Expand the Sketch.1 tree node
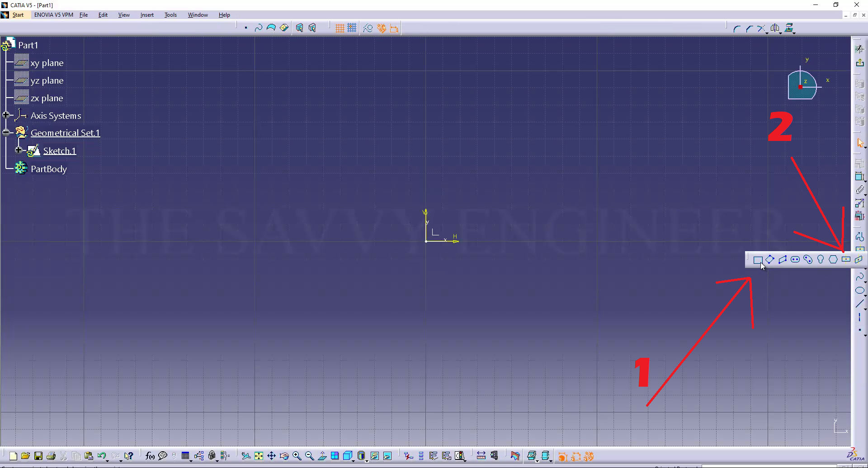The width and height of the screenshot is (868, 468). point(19,150)
